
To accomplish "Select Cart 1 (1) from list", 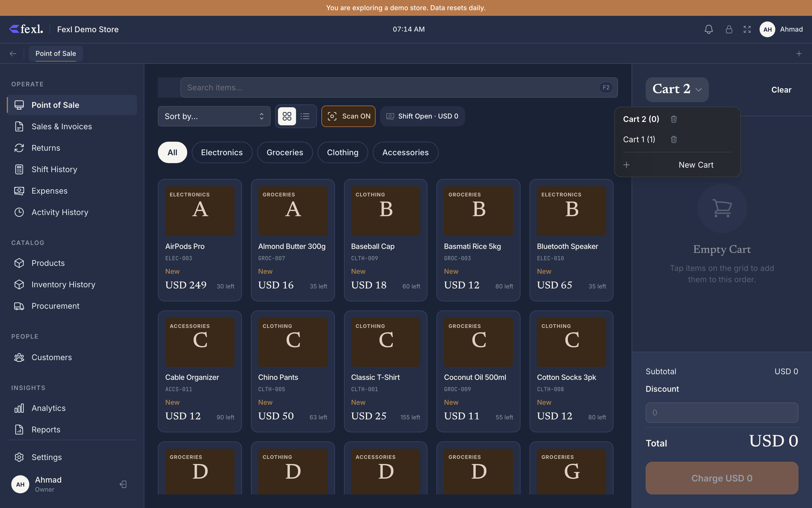I will click(639, 139).
